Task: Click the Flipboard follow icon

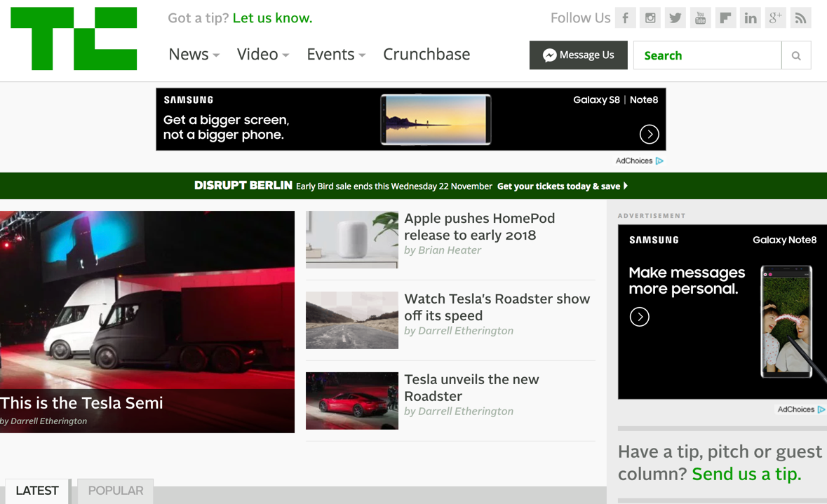Action: pyautogui.click(x=725, y=18)
